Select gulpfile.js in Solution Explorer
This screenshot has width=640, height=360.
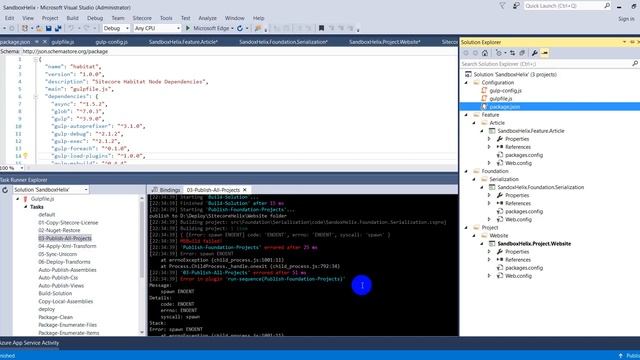coord(500,98)
